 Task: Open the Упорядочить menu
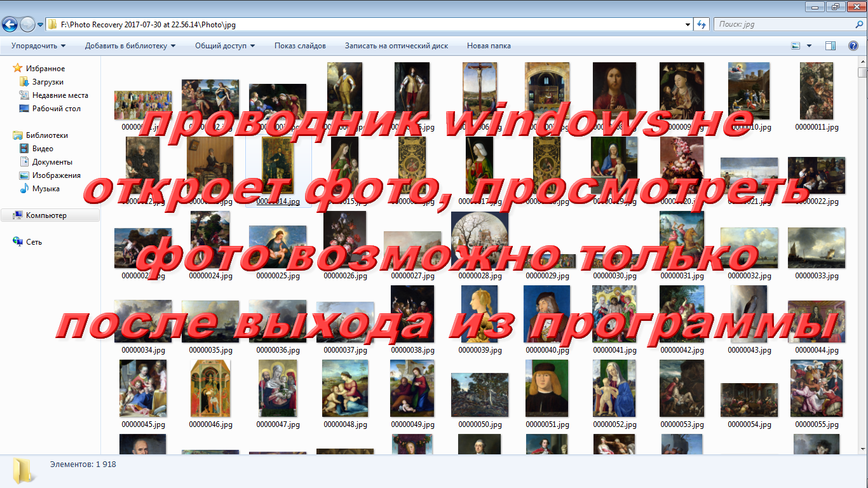pos(38,46)
